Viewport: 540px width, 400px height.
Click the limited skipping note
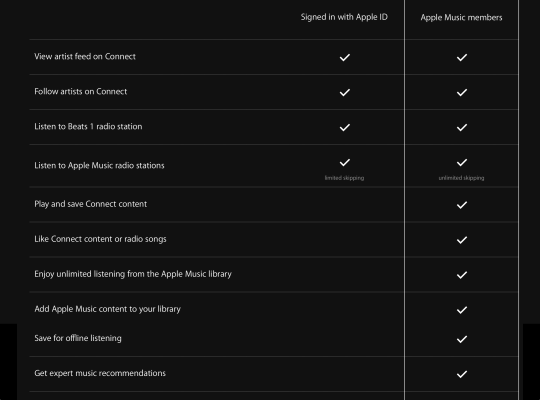(x=344, y=178)
